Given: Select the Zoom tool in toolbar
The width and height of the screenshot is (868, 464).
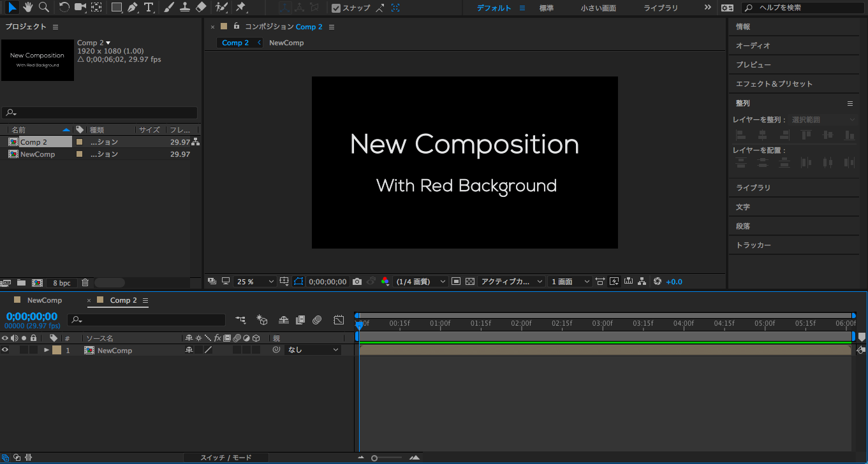Looking at the screenshot, I should point(43,8).
